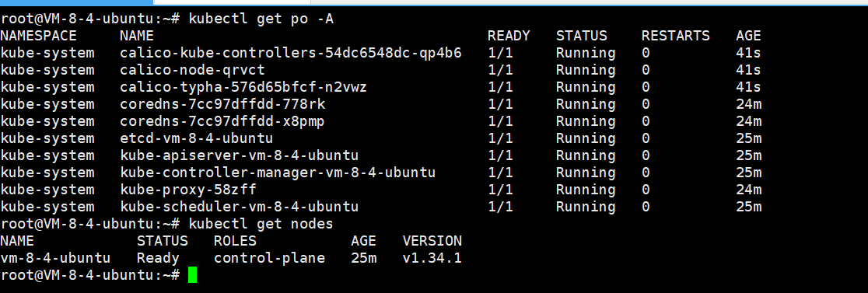Screen dimensions: 868x293
Task: Click the NAMESPACE column header
Action: click(39, 36)
